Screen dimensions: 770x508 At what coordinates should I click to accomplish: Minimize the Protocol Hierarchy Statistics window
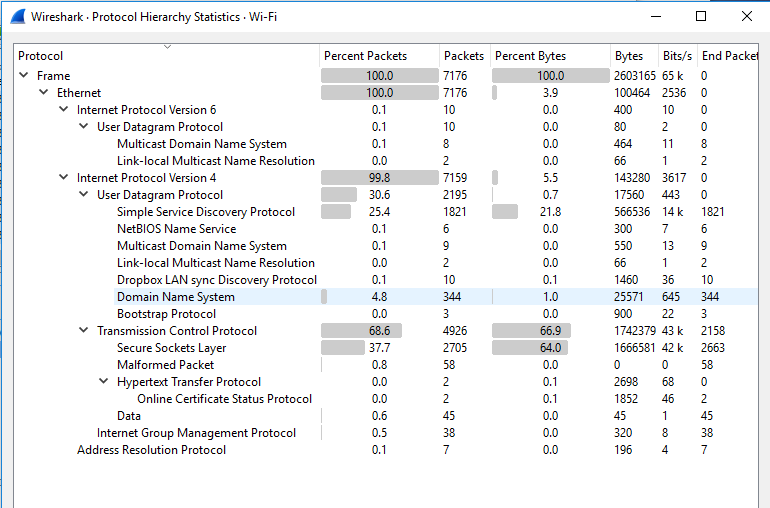[x=656, y=16]
